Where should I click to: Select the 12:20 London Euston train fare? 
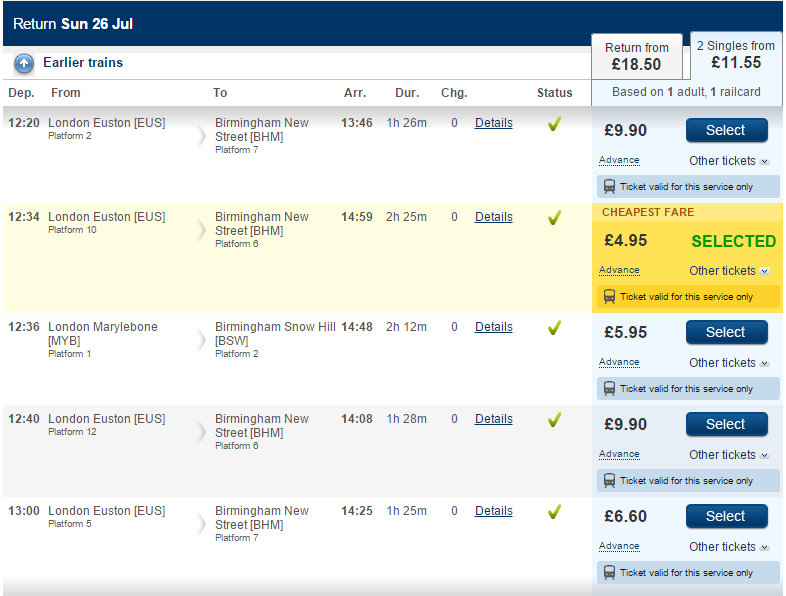pyautogui.click(x=726, y=130)
